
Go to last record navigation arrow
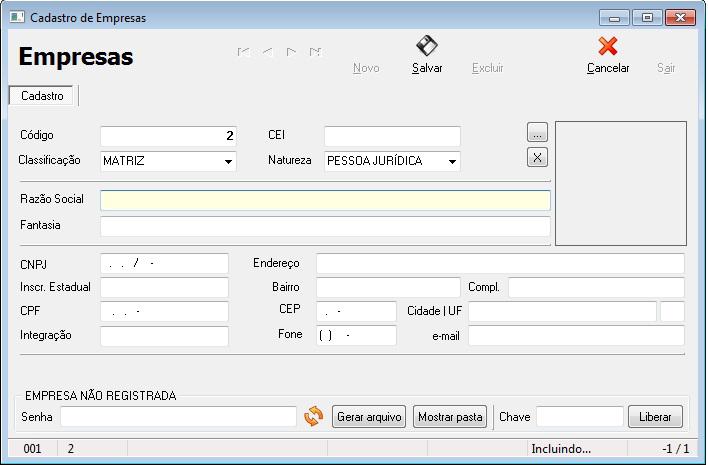316,52
